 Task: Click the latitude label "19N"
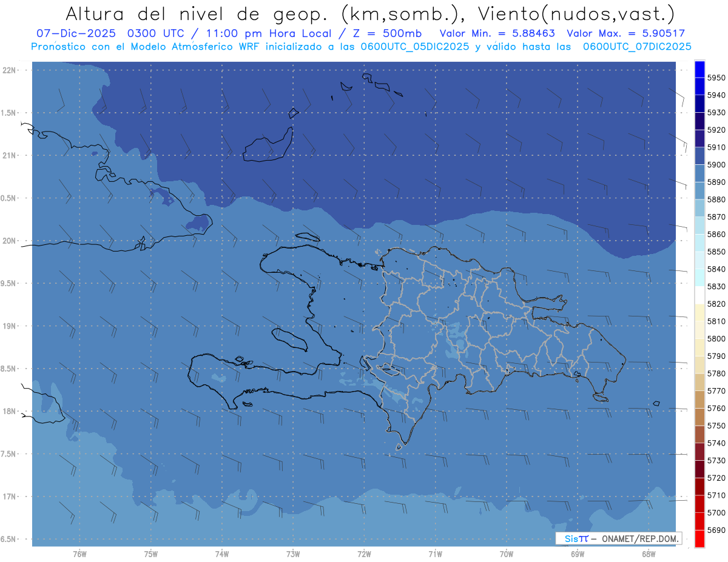coord(9,326)
